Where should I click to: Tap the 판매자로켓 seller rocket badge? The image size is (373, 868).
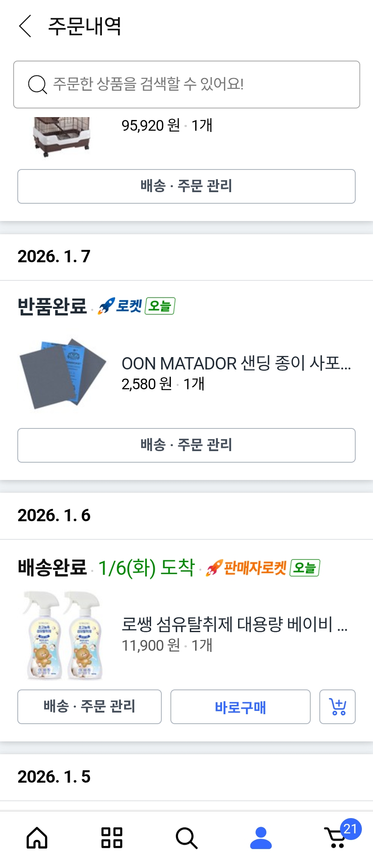[x=247, y=568]
